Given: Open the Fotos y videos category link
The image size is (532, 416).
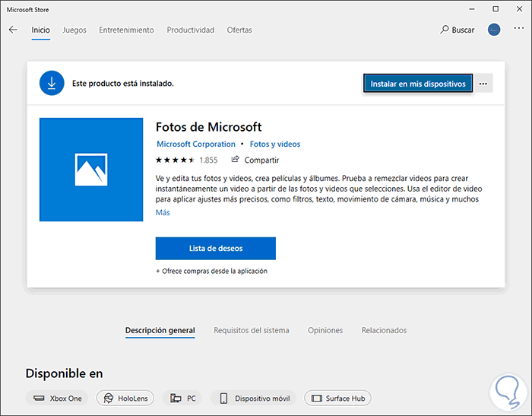Looking at the screenshot, I should coord(275,144).
